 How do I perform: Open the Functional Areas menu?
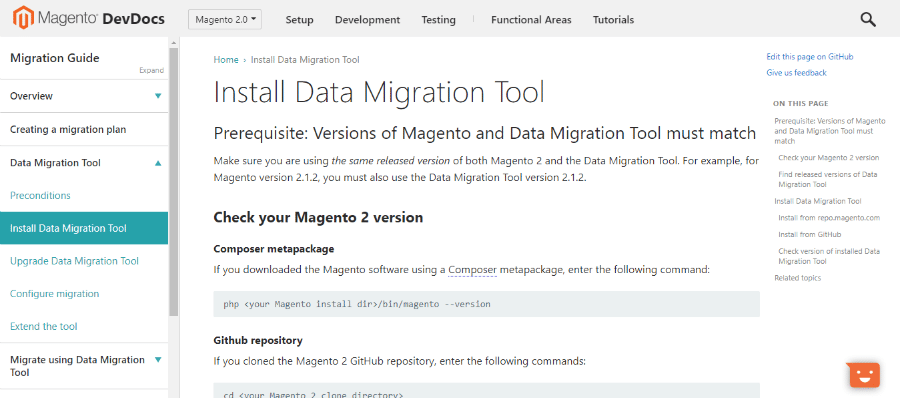[x=531, y=20]
